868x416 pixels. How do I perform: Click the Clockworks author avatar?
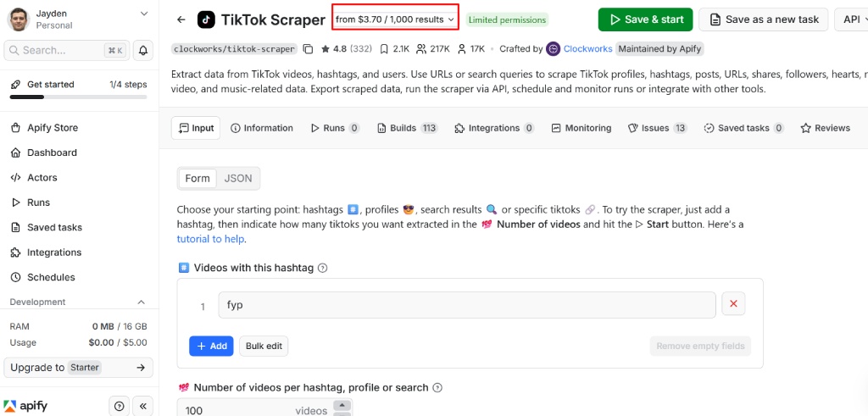coord(553,48)
